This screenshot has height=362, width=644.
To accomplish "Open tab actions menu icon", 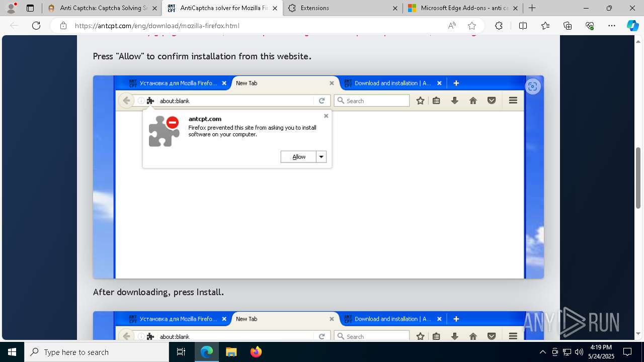I will [x=30, y=8].
